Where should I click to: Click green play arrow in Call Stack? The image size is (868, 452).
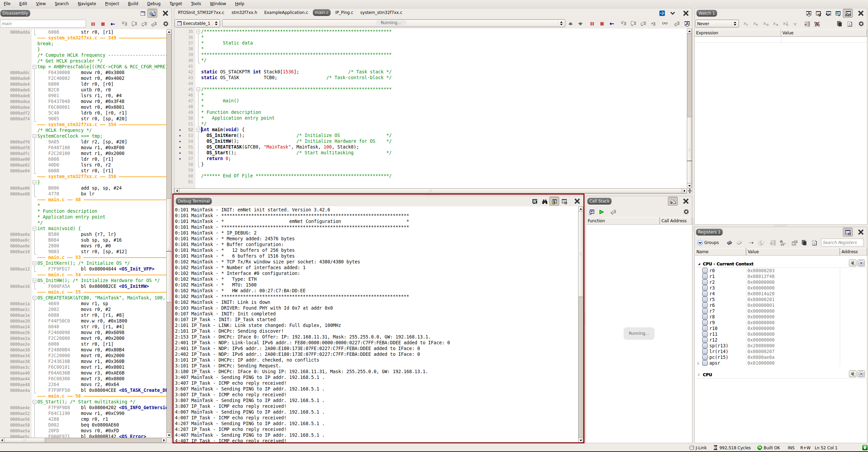click(x=601, y=212)
